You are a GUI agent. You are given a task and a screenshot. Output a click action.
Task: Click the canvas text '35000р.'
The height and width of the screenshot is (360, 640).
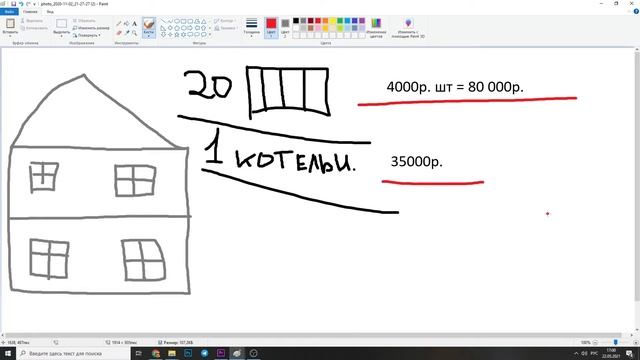(x=416, y=162)
